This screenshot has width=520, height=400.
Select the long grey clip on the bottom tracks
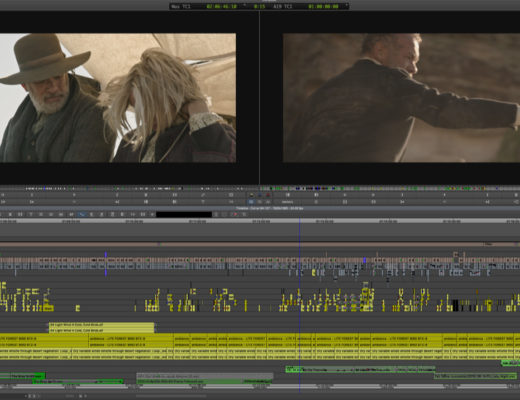tap(205, 376)
